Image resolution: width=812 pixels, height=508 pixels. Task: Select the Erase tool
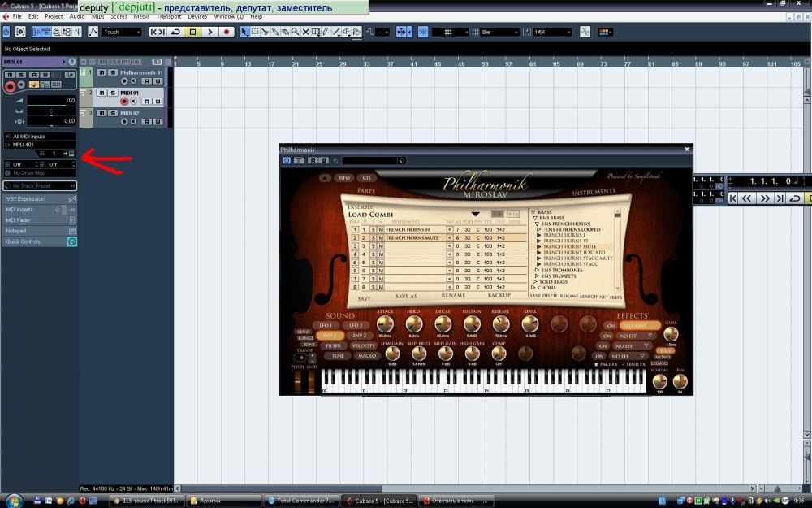[x=285, y=33]
